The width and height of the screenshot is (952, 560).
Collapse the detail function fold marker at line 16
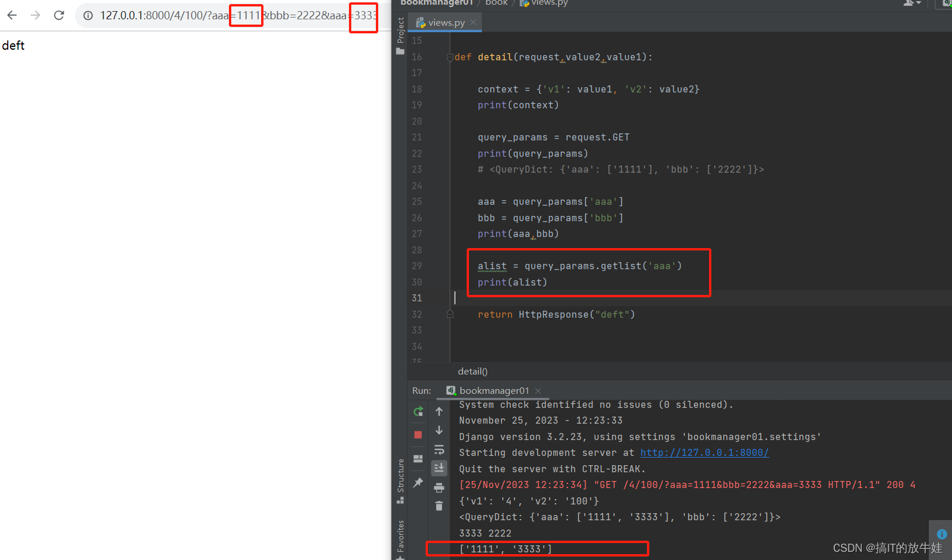click(450, 57)
